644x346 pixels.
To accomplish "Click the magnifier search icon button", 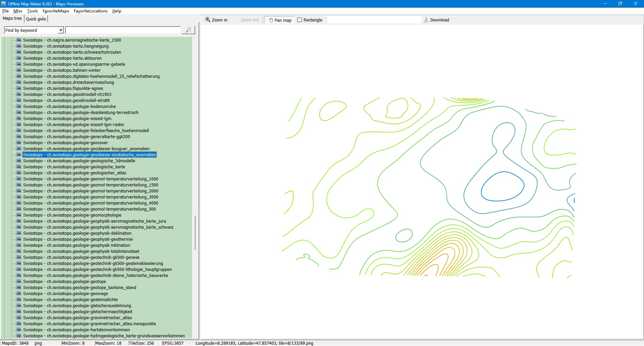I will click(188, 30).
